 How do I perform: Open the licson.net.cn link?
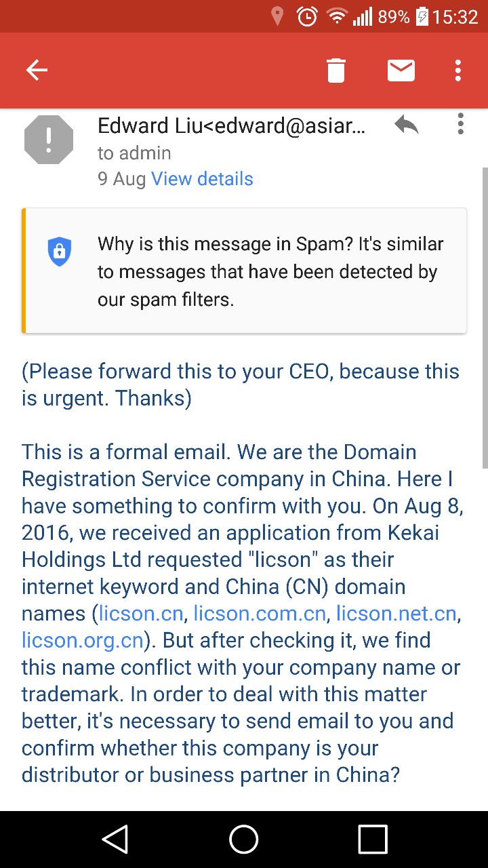(x=396, y=614)
